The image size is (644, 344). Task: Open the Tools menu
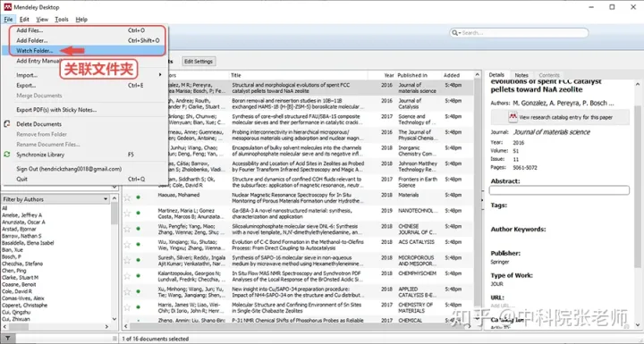click(62, 20)
